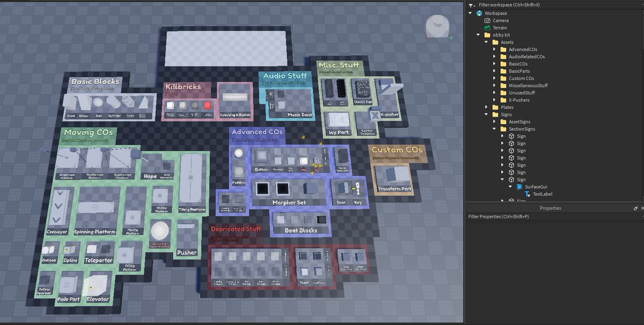
Task: Select the 'SurfaceGui' row text
Action: (x=536, y=187)
